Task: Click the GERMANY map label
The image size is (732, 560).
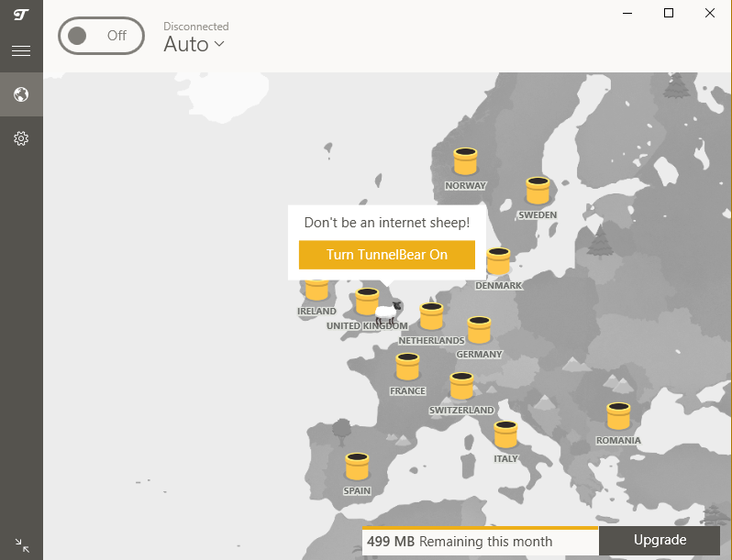Action: [x=479, y=354]
